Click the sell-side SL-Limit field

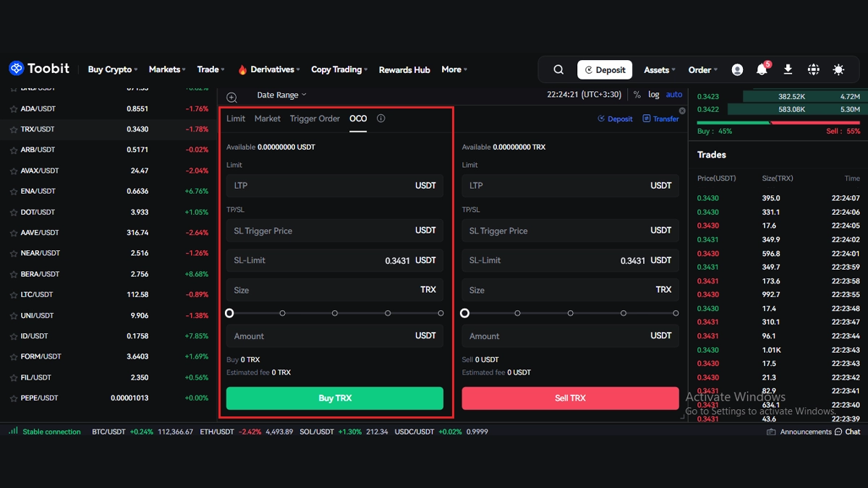point(570,260)
